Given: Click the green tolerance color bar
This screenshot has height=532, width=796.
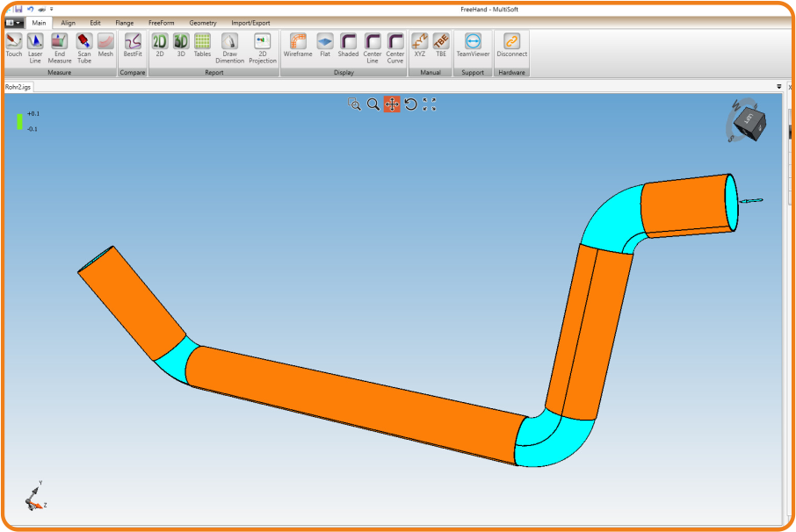Looking at the screenshot, I should pyautogui.click(x=19, y=121).
